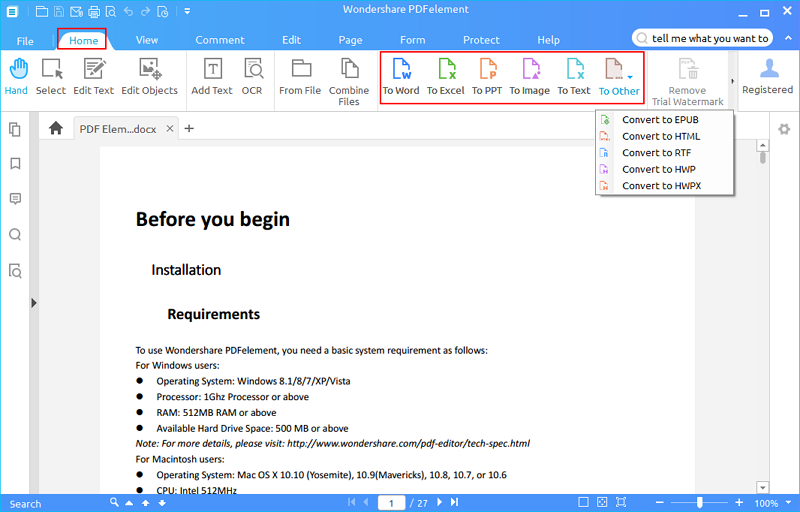Click the Redo arrow
The width and height of the screenshot is (800, 512).
(x=145, y=11)
